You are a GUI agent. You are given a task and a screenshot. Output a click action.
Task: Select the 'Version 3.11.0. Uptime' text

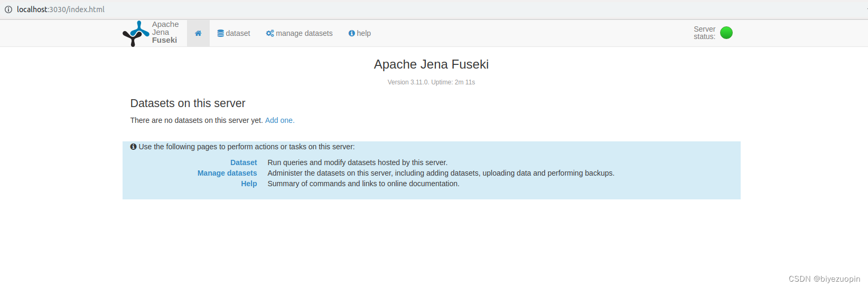coord(431,82)
